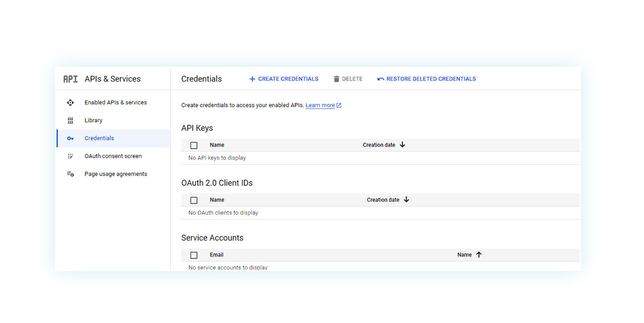
Task: Sort Service Accounts by Name arrow
Action: 479,255
